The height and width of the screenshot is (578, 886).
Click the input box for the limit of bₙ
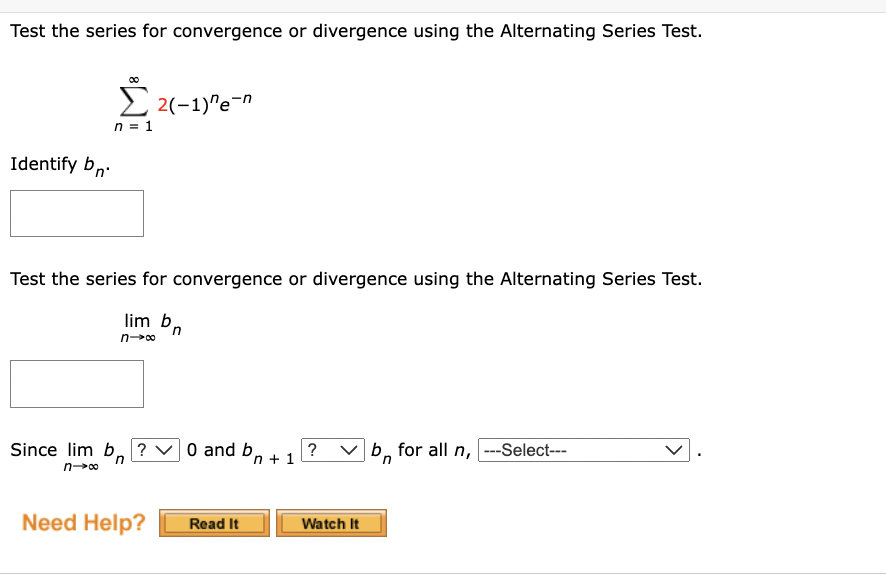[76, 384]
